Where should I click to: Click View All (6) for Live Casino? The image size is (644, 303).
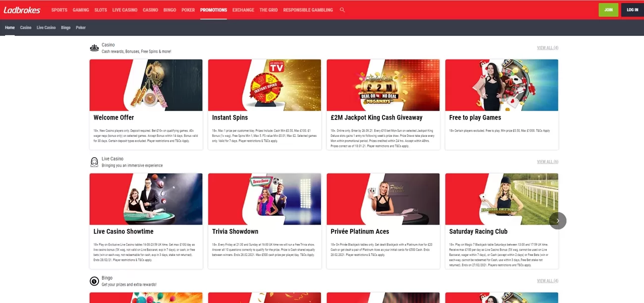(x=547, y=162)
